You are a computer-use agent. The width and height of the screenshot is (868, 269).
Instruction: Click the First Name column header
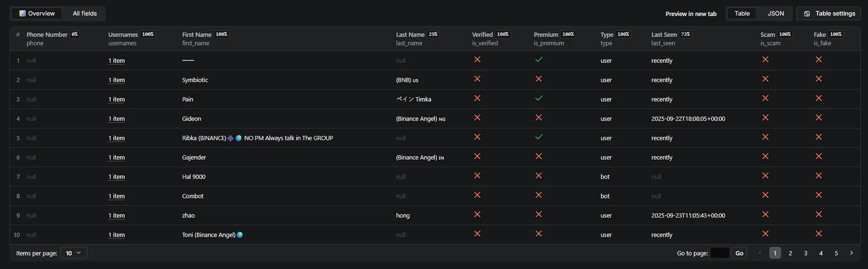[x=197, y=35]
